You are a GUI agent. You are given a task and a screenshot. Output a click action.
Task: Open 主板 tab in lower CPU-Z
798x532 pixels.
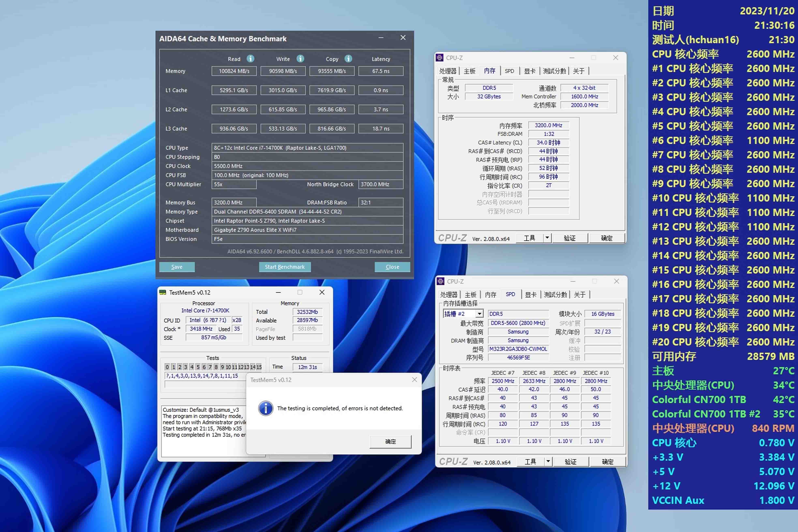(471, 295)
